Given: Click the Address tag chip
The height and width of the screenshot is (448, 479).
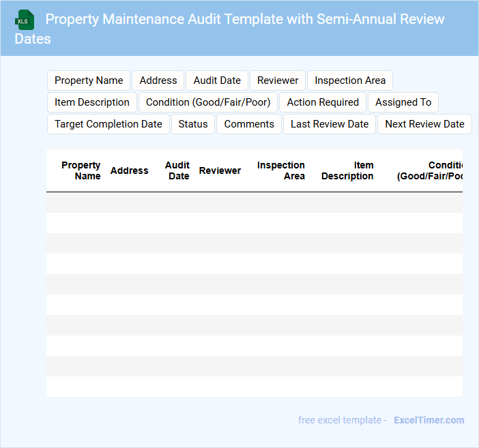Looking at the screenshot, I should pyautogui.click(x=158, y=80).
